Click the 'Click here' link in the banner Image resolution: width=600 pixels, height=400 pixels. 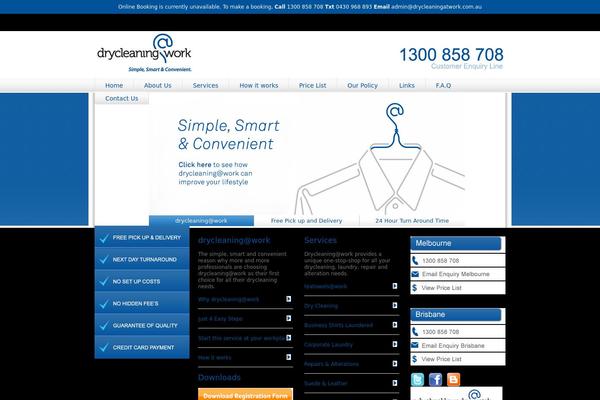coord(195,165)
